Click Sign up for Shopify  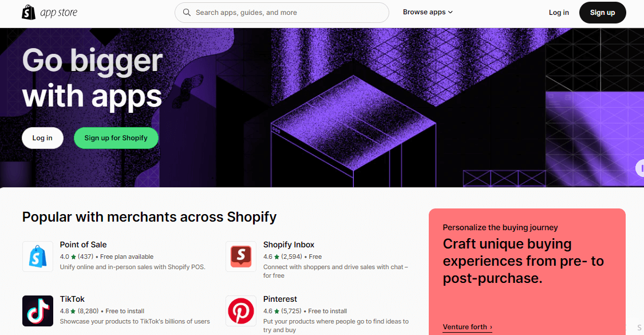click(116, 137)
